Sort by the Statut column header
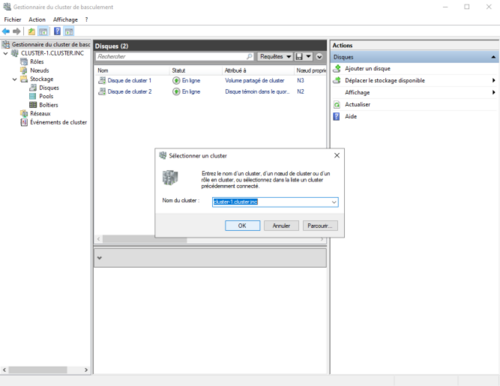Screen dimensions: 500x386 click(196, 70)
